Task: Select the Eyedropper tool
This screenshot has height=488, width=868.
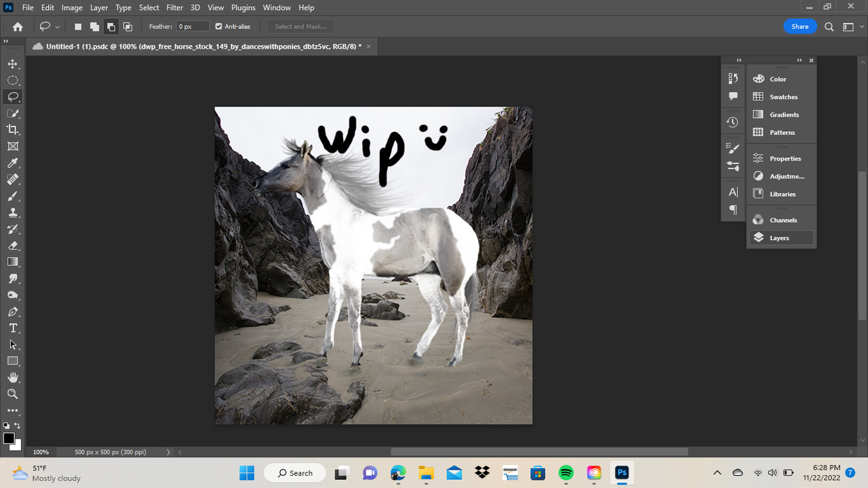Action: point(13,163)
